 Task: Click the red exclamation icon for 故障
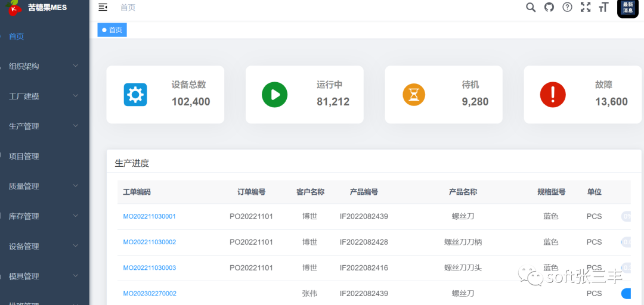[553, 95]
